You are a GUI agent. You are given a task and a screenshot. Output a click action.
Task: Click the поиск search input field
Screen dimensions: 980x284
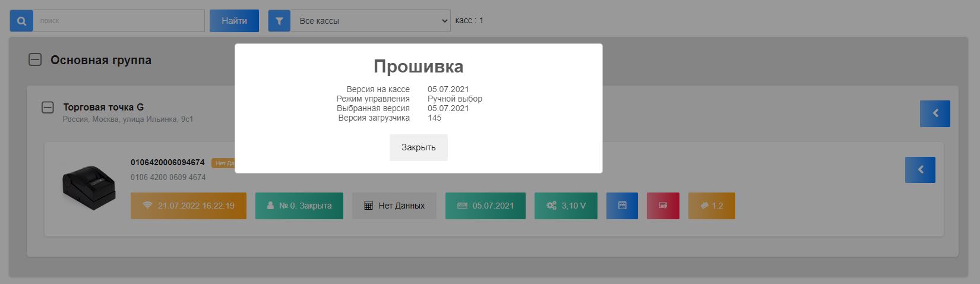click(119, 21)
